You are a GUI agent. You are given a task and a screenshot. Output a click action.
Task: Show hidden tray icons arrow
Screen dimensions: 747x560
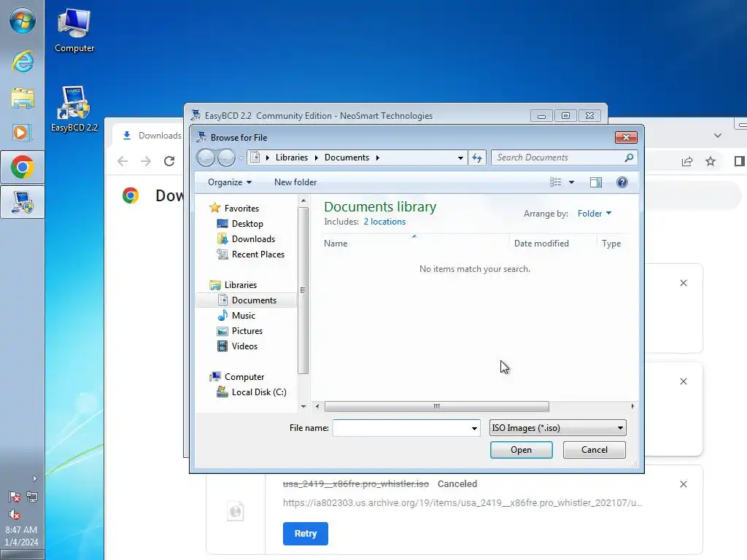pos(34,478)
